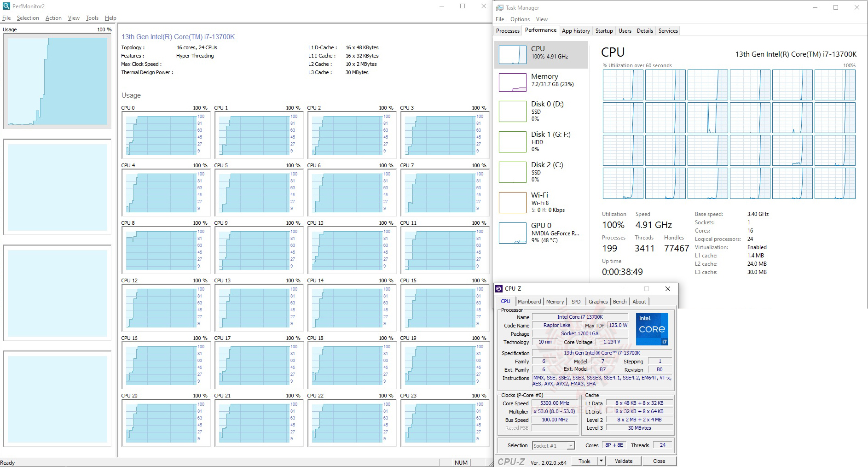Click the CPU 20 usage graph in PerfMonitor2
868x467 pixels.
click(166, 423)
